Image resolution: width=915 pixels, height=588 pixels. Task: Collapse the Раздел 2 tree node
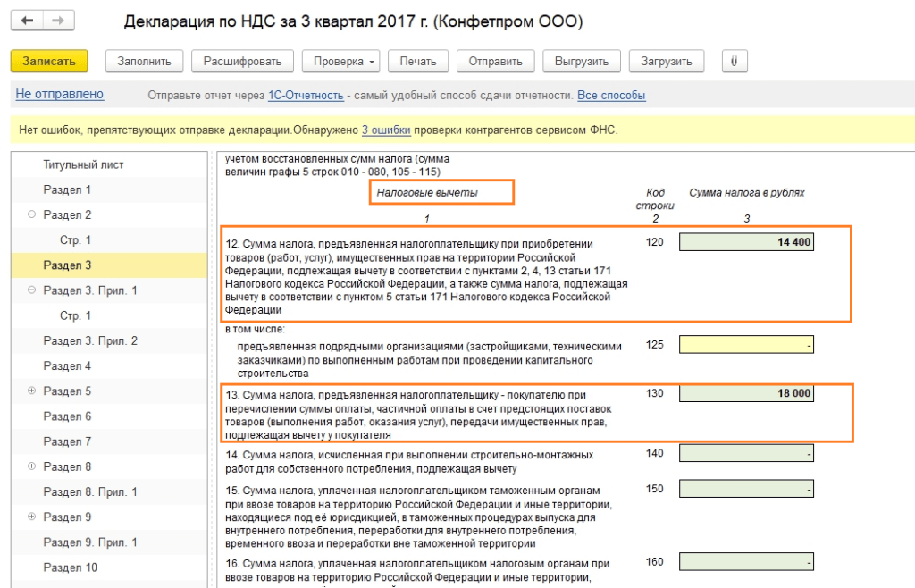(31, 215)
